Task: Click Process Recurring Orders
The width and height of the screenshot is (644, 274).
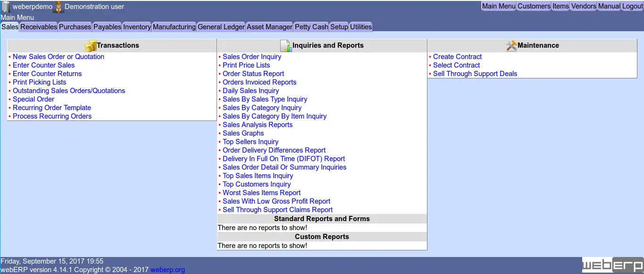Action: 52,116
